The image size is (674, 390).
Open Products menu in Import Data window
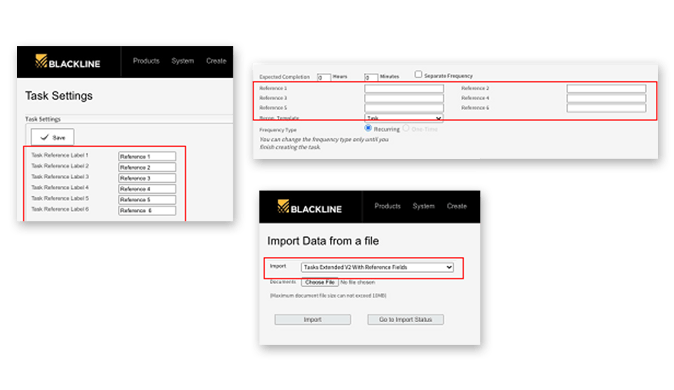(x=387, y=206)
